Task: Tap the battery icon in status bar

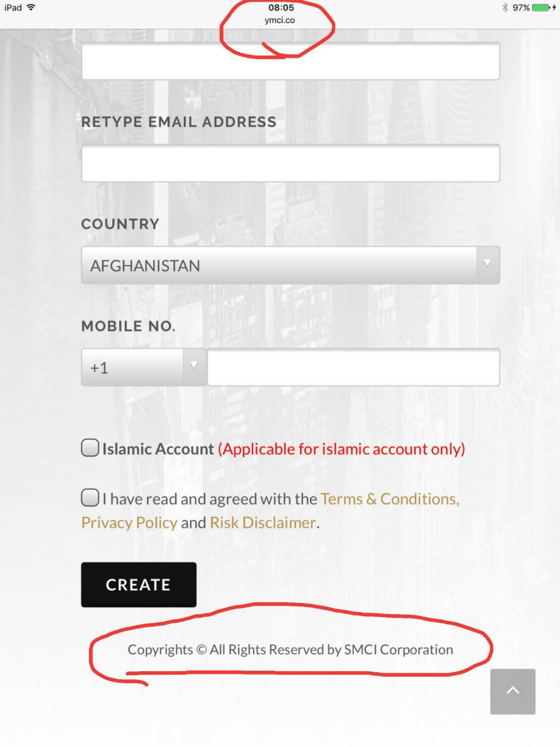Action: point(541,8)
